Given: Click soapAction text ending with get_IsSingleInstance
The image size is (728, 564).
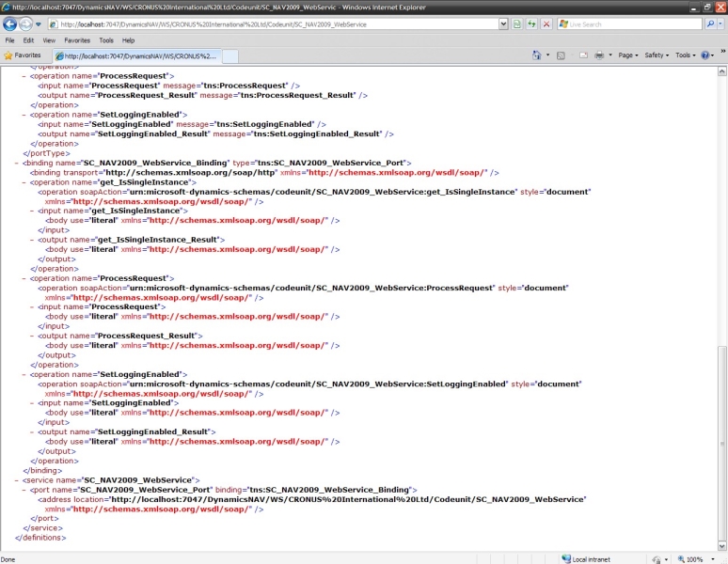Looking at the screenshot, I should (x=323, y=192).
